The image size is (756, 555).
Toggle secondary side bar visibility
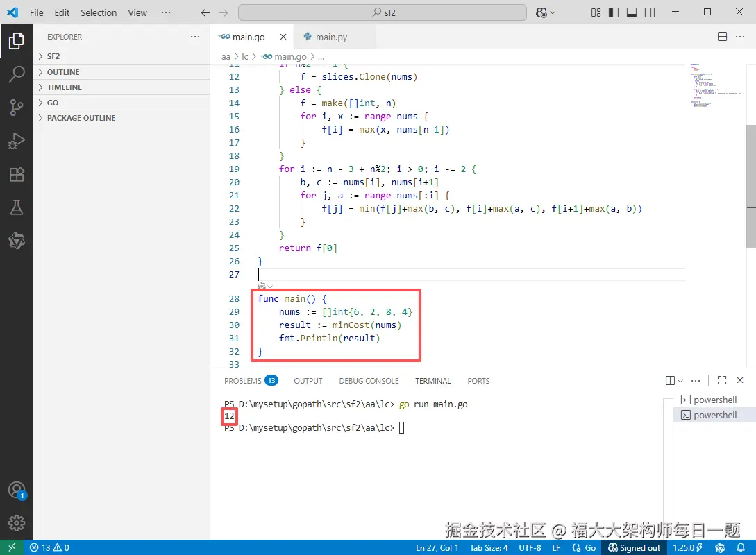[650, 12]
